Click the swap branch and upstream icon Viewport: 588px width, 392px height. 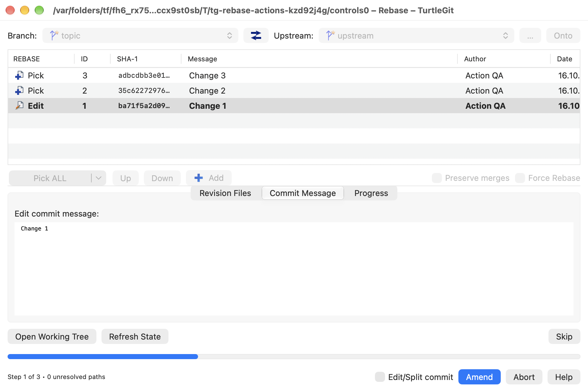click(x=256, y=35)
